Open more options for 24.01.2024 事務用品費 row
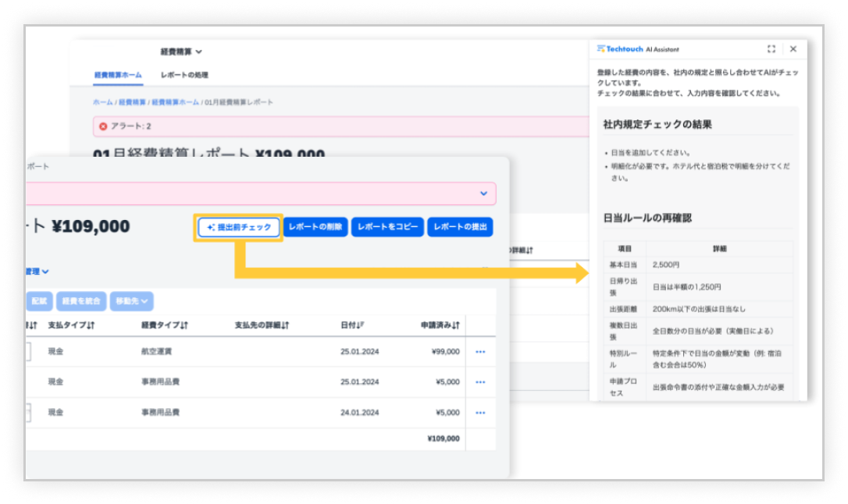848x504 pixels. (x=480, y=413)
